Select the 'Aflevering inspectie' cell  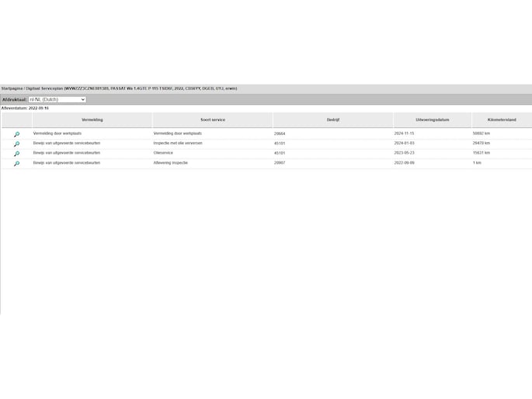[x=171, y=163]
